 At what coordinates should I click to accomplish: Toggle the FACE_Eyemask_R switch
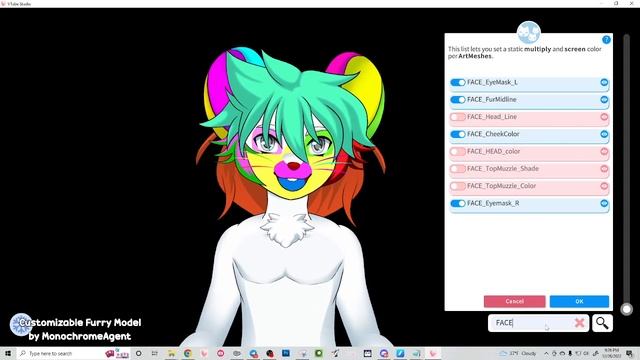[x=458, y=203]
